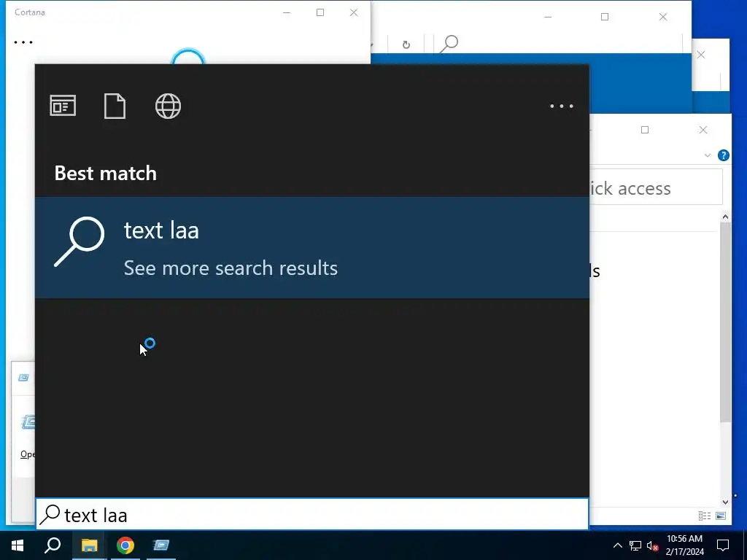Click 'See more search results' text
The image size is (747, 560).
click(x=231, y=268)
